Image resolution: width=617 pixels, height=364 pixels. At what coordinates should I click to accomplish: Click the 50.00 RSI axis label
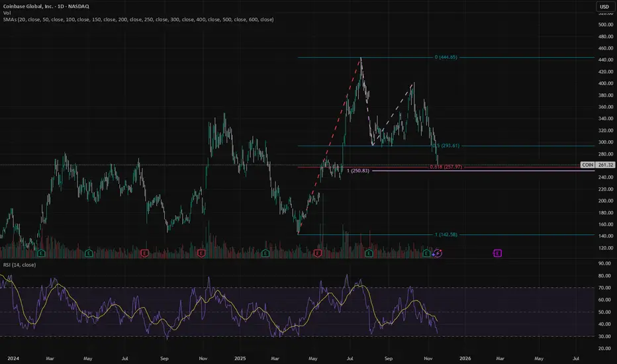coord(604,312)
